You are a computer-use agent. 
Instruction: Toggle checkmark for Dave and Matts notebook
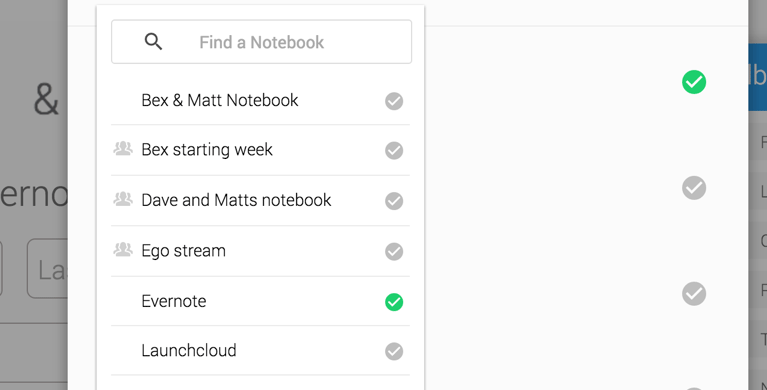(394, 201)
